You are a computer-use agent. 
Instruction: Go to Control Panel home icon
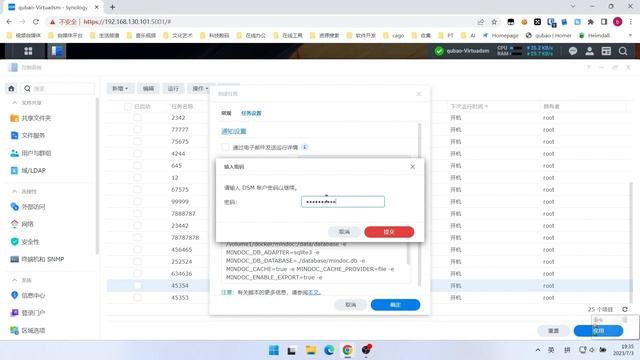click(x=11, y=88)
